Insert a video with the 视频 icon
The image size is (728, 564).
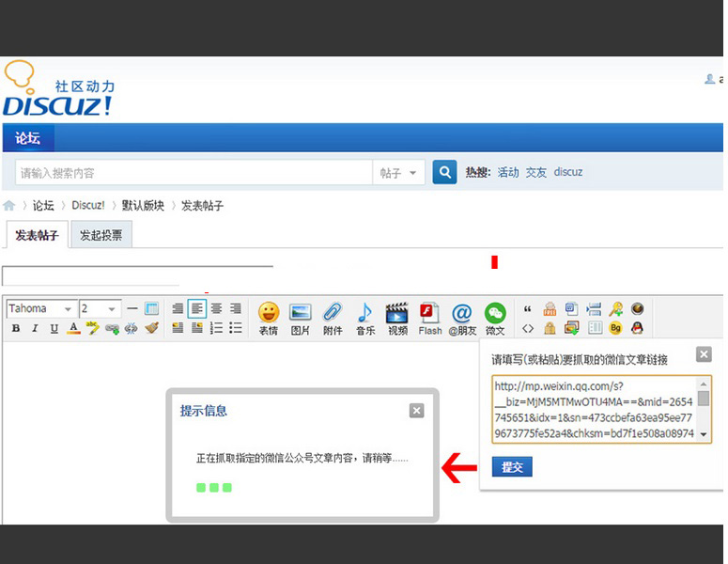point(397,317)
